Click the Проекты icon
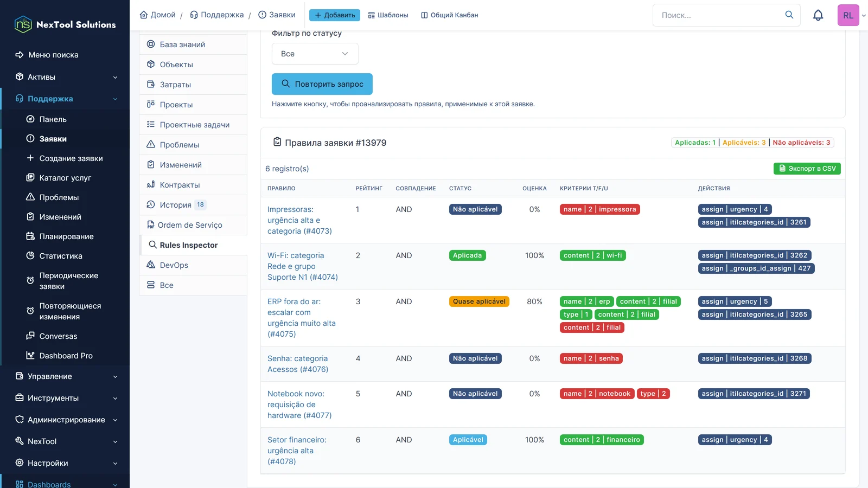Image resolution: width=868 pixels, height=488 pixels. pos(151,105)
